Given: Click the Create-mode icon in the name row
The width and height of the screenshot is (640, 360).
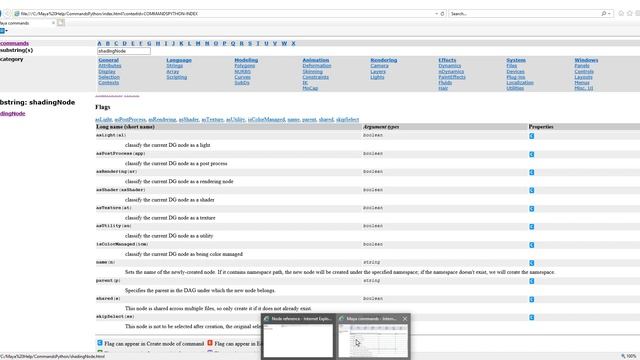Looking at the screenshot, I should (531, 263).
